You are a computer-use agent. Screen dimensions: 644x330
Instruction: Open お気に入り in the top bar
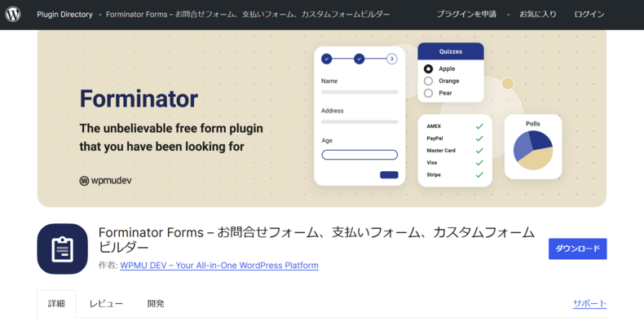coord(538,15)
